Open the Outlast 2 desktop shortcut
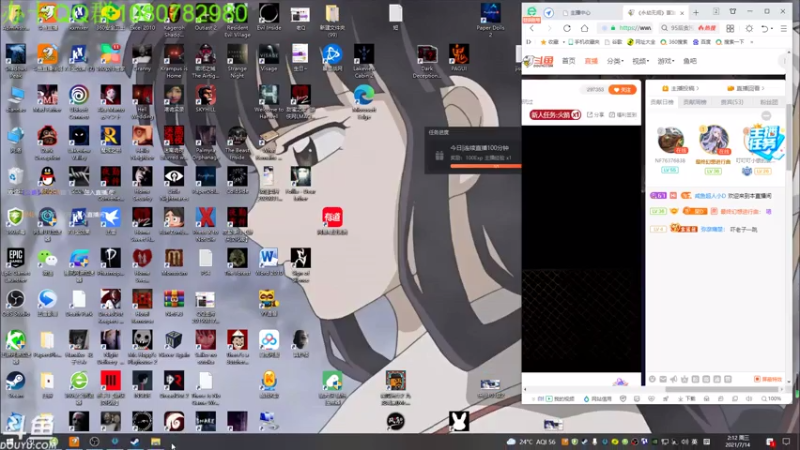800x450 pixels. point(206,17)
